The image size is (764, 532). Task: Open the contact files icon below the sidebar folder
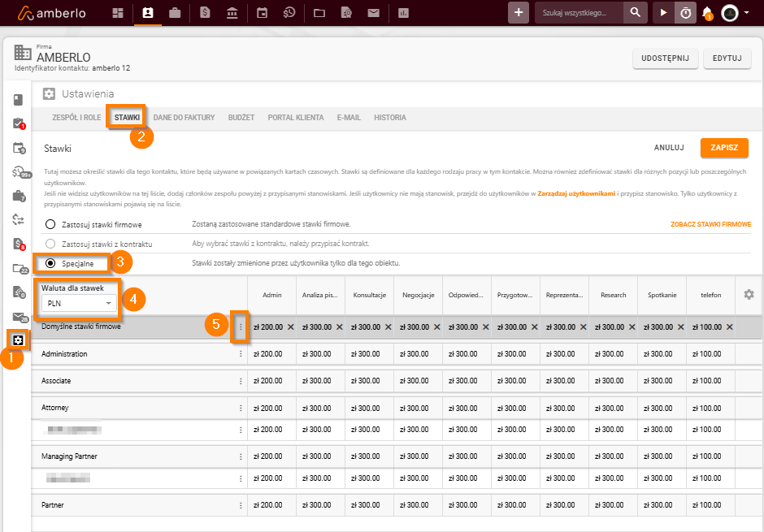(x=19, y=292)
